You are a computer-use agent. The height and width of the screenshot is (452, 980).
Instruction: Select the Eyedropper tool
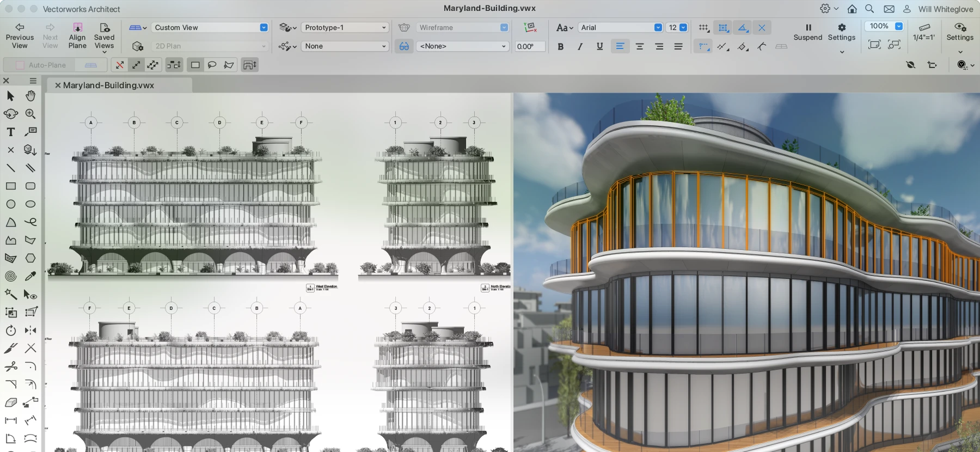click(x=30, y=276)
